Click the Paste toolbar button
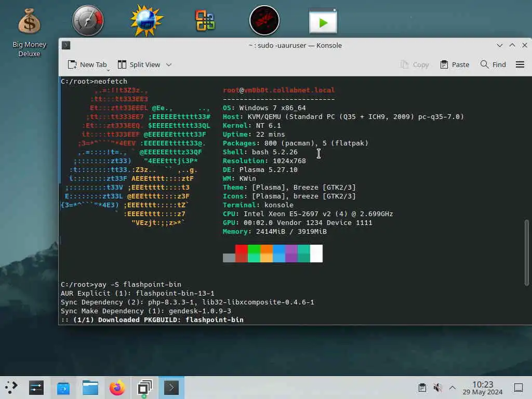Viewport: 532px width, 399px height. click(455, 64)
